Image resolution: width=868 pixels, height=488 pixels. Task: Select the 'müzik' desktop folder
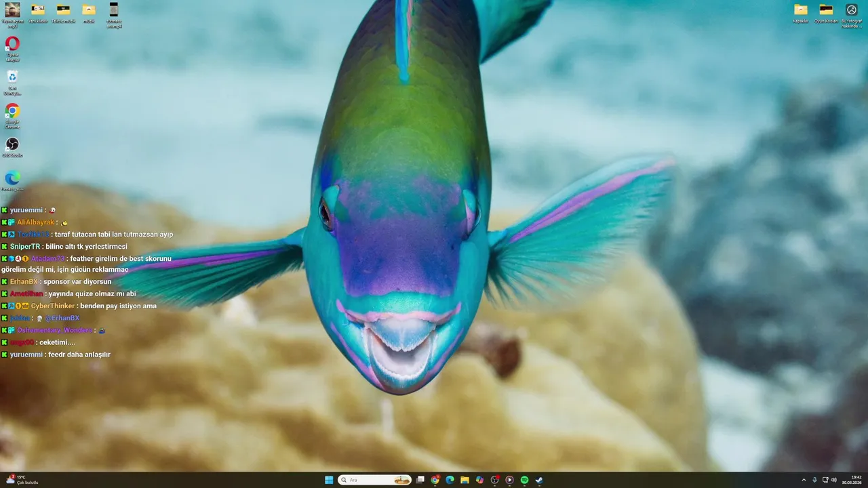pyautogui.click(x=89, y=13)
